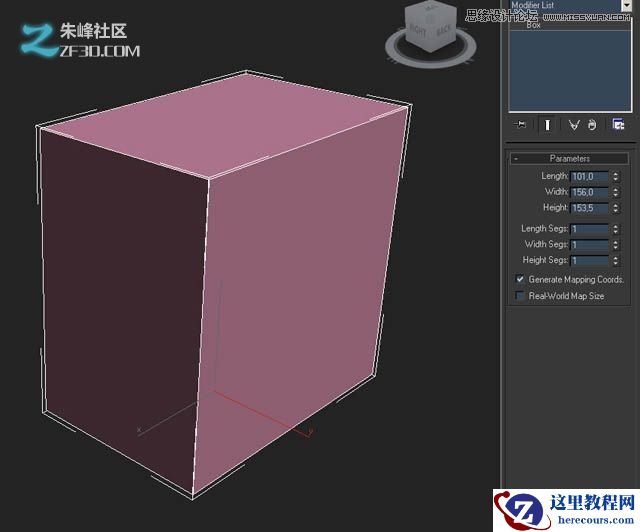Collapse the Parameters rollout
This screenshot has height=532, width=640.
click(x=569, y=158)
